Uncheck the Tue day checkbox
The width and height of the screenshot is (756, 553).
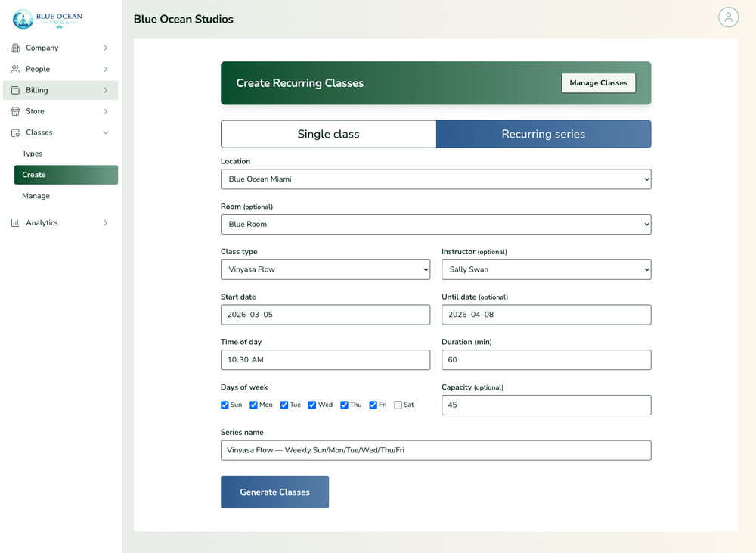(284, 405)
